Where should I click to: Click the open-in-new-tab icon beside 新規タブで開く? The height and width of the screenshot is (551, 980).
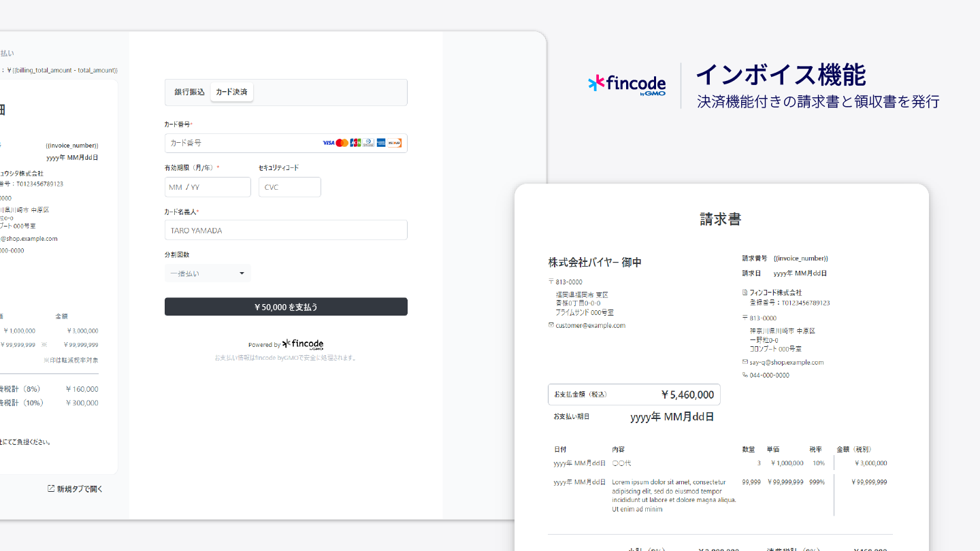tap(51, 488)
